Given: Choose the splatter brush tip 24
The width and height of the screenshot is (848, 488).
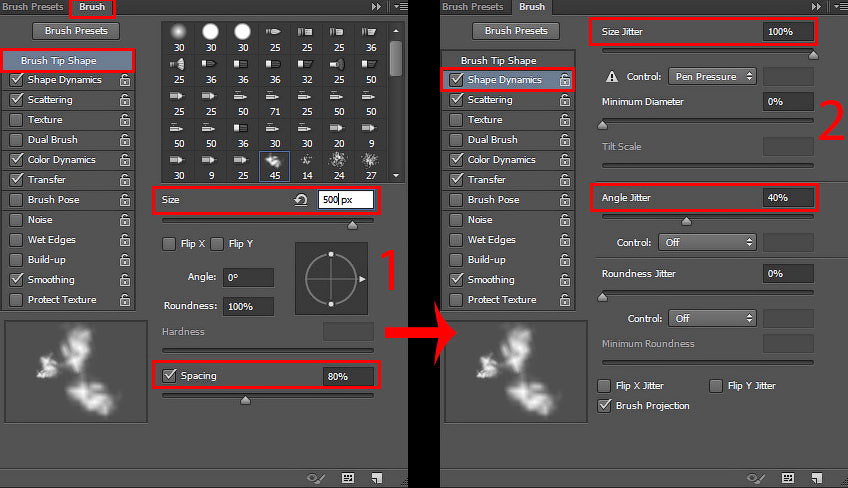Looking at the screenshot, I should pyautogui.click(x=339, y=167).
